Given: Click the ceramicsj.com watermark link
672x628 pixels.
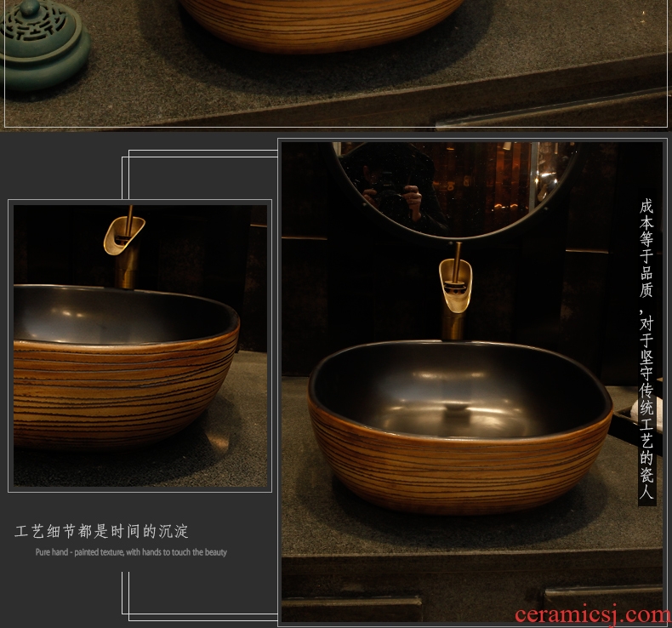Looking at the screenshot, I should click(x=592, y=614).
